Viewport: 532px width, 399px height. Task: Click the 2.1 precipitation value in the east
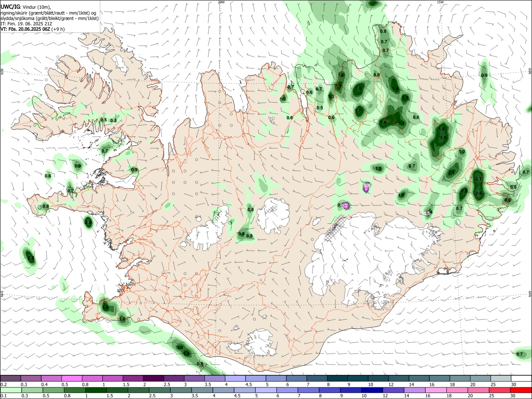pos(478,179)
